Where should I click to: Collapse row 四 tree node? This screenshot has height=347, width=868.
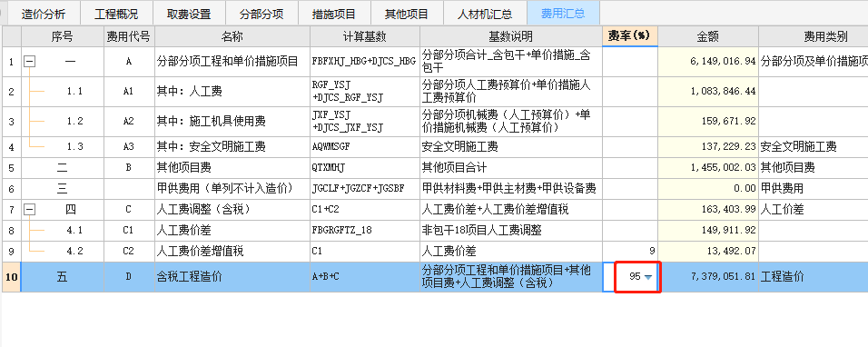point(29,209)
